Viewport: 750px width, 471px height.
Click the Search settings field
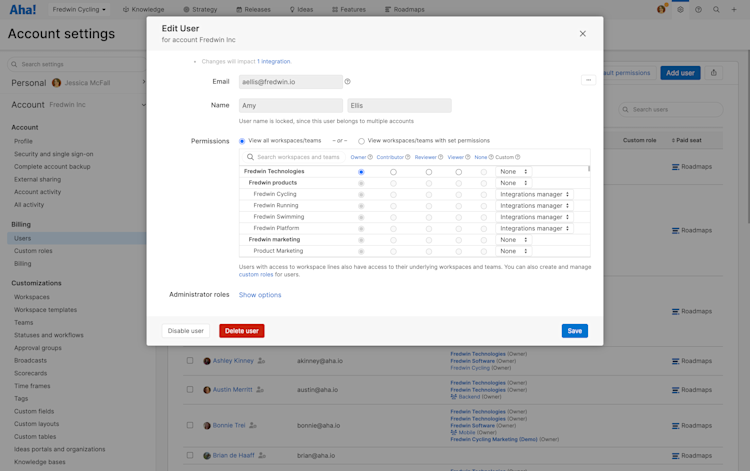[77, 64]
